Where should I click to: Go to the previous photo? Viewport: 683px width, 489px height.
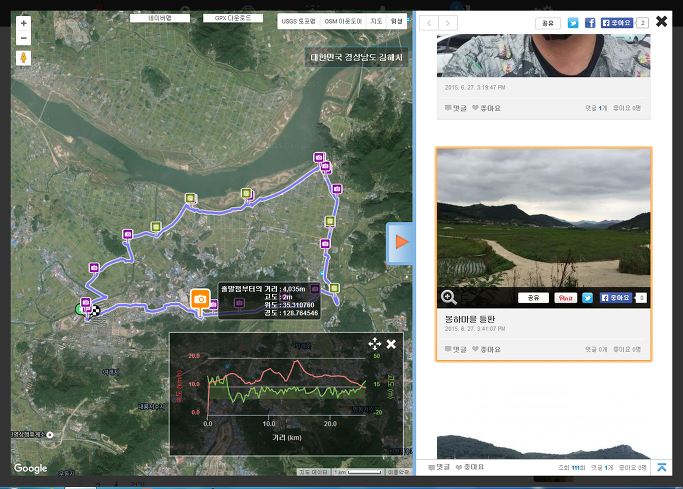[x=429, y=23]
